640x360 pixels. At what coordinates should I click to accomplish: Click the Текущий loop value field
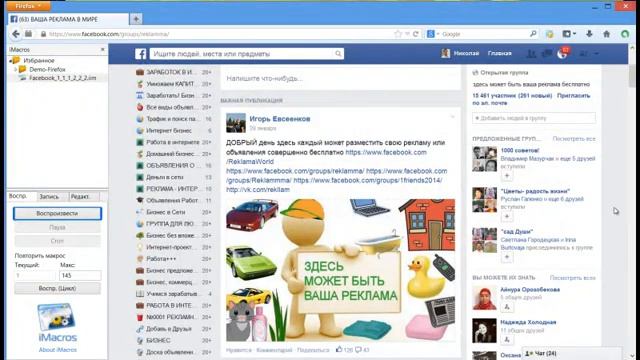click(34, 276)
